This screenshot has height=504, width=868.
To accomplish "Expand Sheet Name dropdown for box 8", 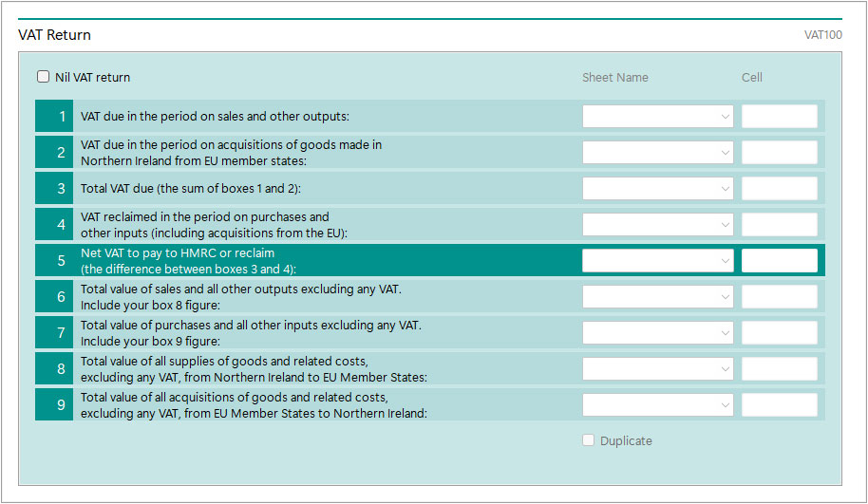I will (x=657, y=369).
